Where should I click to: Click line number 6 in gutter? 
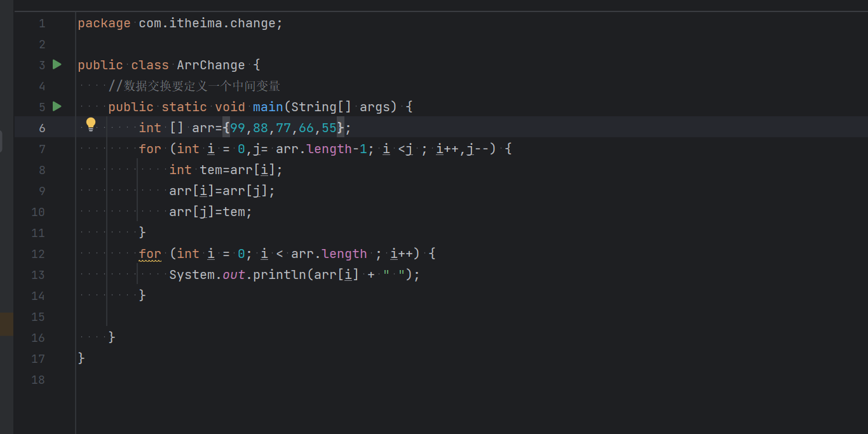(x=42, y=128)
